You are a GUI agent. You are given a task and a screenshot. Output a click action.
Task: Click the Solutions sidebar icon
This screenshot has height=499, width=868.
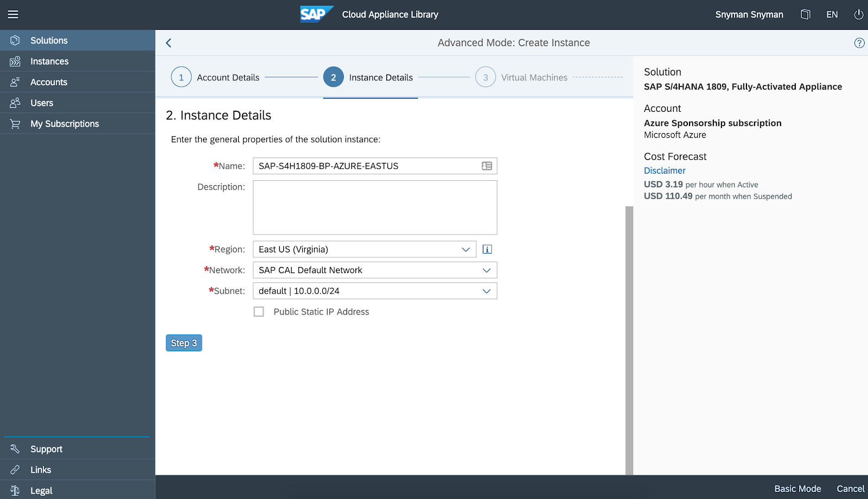(x=15, y=41)
